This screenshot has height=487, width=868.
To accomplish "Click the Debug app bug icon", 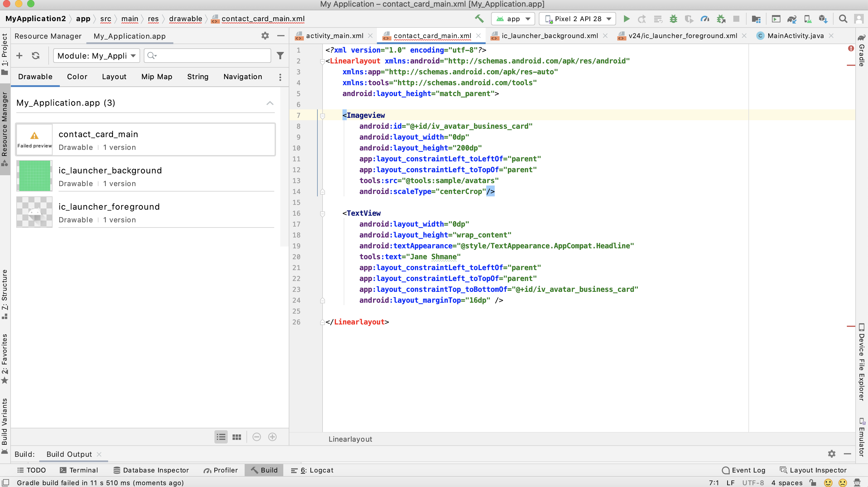I will 673,19.
